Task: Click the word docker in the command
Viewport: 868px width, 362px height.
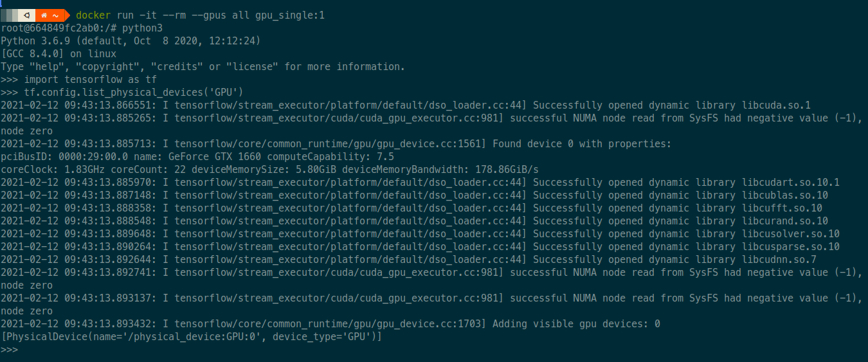Action: point(93,15)
